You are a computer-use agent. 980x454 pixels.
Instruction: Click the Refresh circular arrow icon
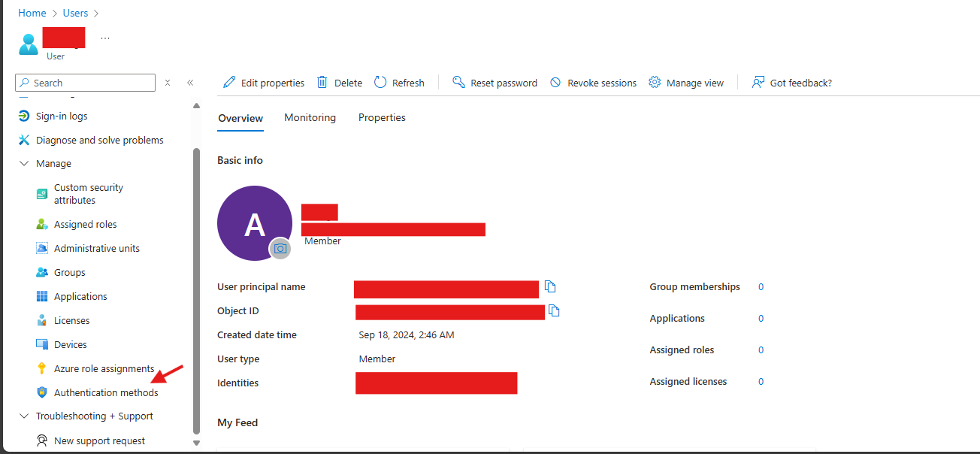point(380,83)
